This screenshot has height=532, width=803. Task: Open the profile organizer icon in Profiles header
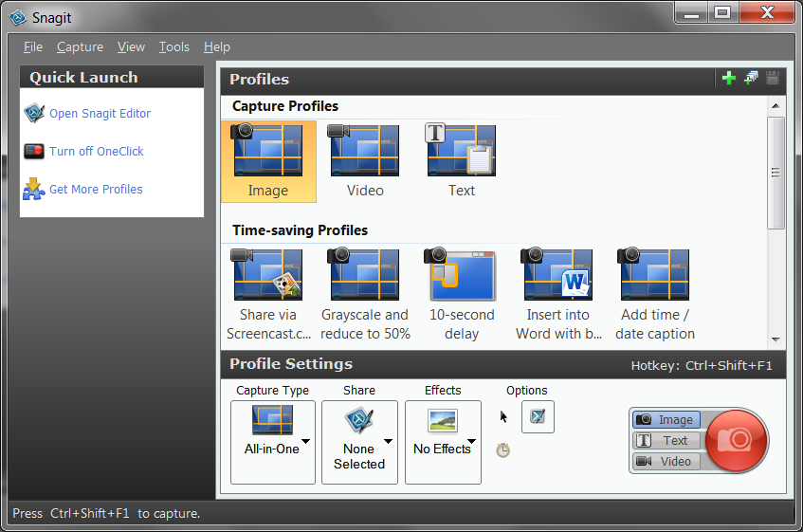tap(751, 79)
